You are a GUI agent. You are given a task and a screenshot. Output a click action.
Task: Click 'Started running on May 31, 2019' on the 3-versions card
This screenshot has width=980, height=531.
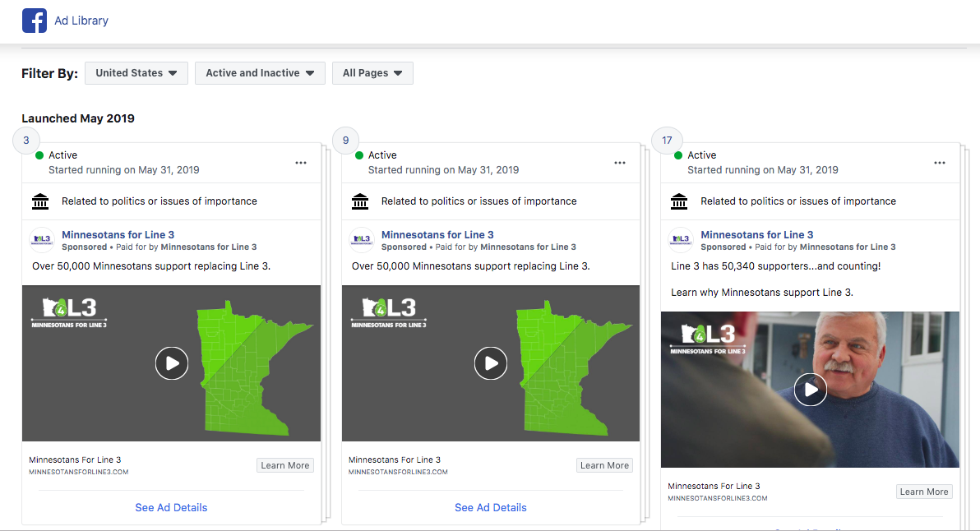click(124, 170)
